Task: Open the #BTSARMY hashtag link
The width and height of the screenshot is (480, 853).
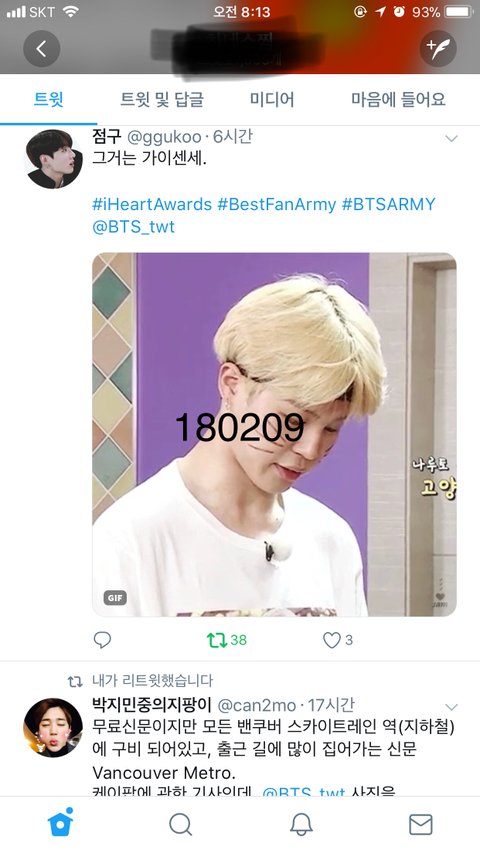Action: click(389, 205)
